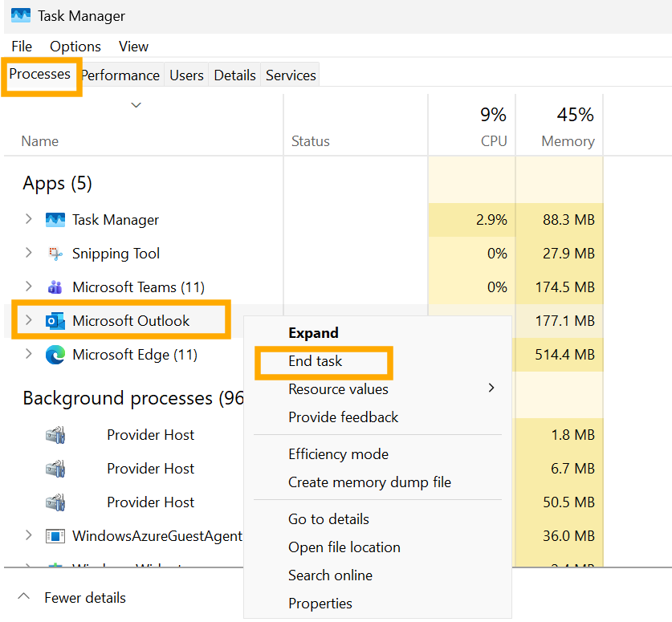
Task: Select the Microsoft Teams (11) name
Action: [x=138, y=287]
